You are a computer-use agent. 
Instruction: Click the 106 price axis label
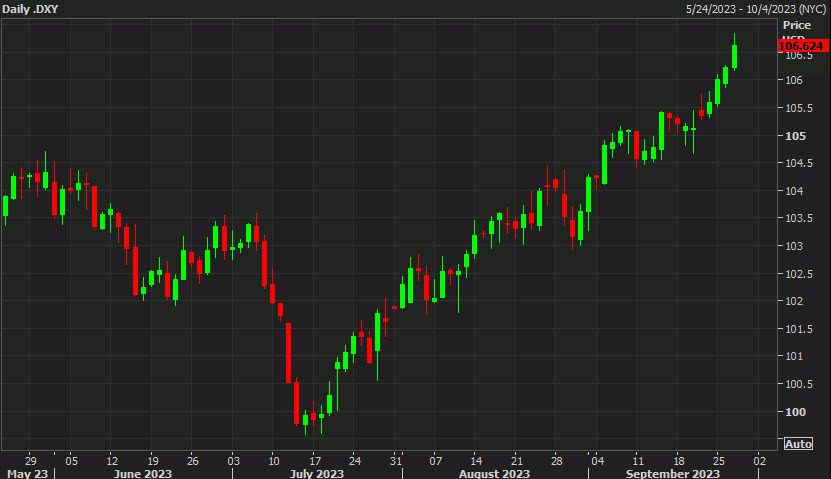(793, 80)
